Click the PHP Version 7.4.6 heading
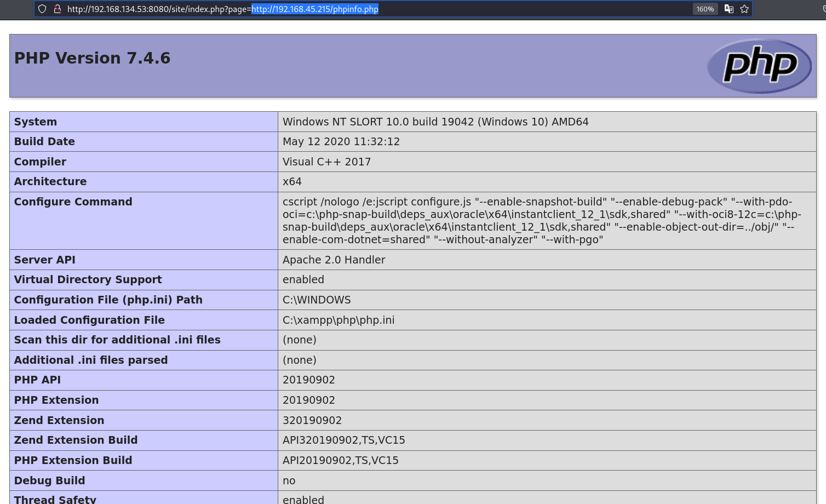 92,58
